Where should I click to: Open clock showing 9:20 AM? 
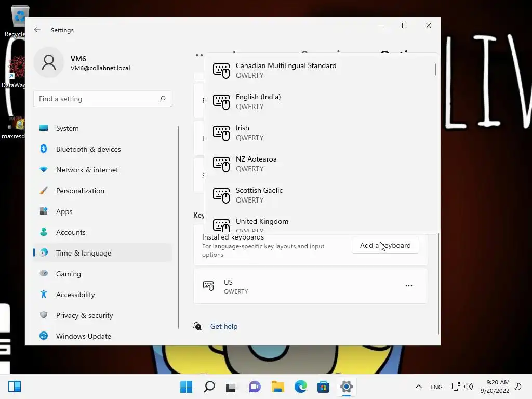point(495,387)
